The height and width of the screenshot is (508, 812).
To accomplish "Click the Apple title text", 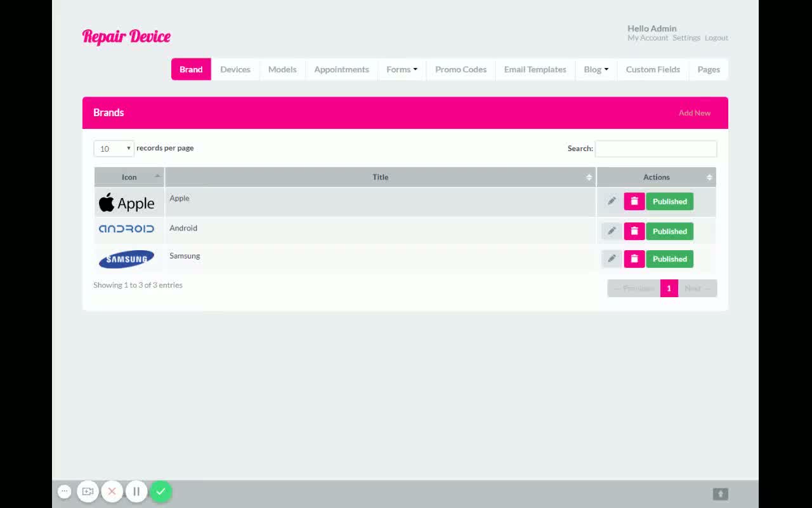I will 180,198.
